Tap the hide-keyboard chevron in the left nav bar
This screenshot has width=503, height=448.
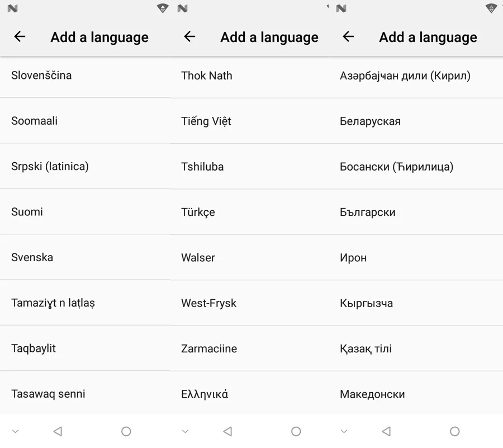click(x=16, y=431)
